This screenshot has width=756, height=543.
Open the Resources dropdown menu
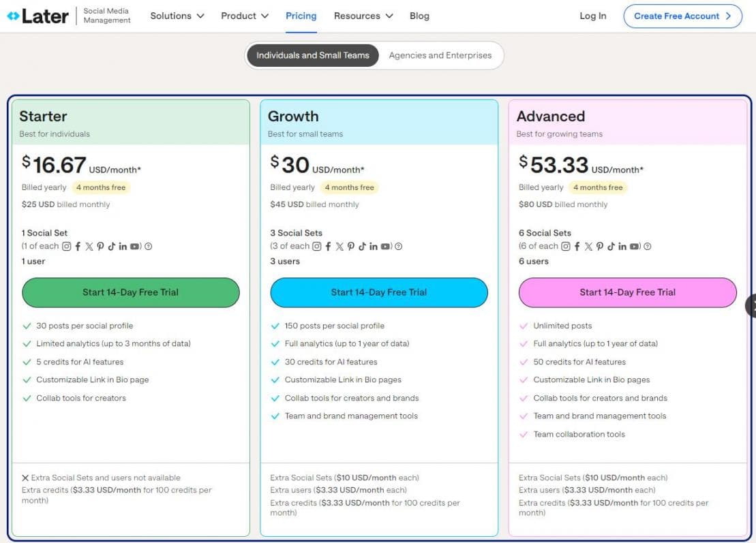click(x=363, y=16)
